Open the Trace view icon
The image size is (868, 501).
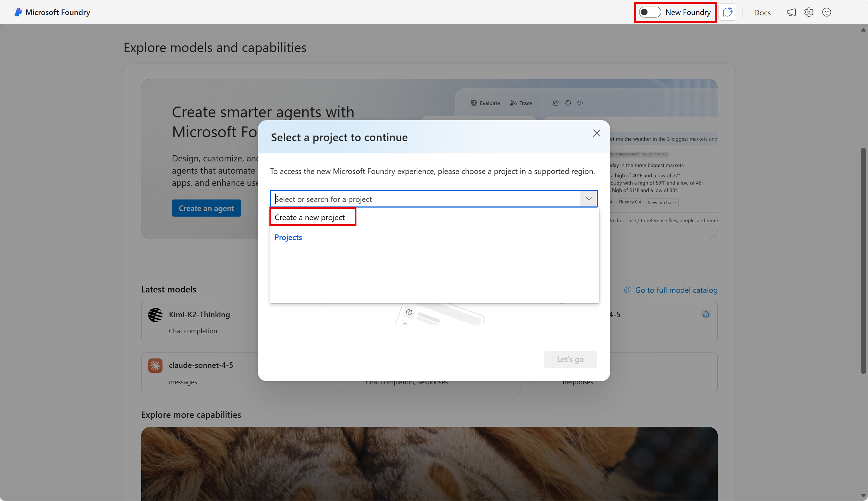[x=513, y=103]
